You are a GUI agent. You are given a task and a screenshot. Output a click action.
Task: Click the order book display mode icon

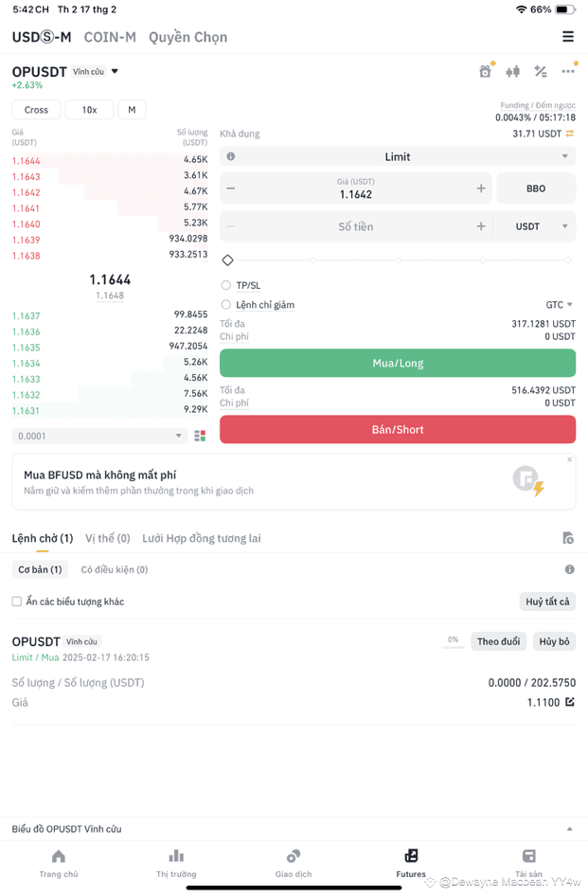tap(200, 436)
